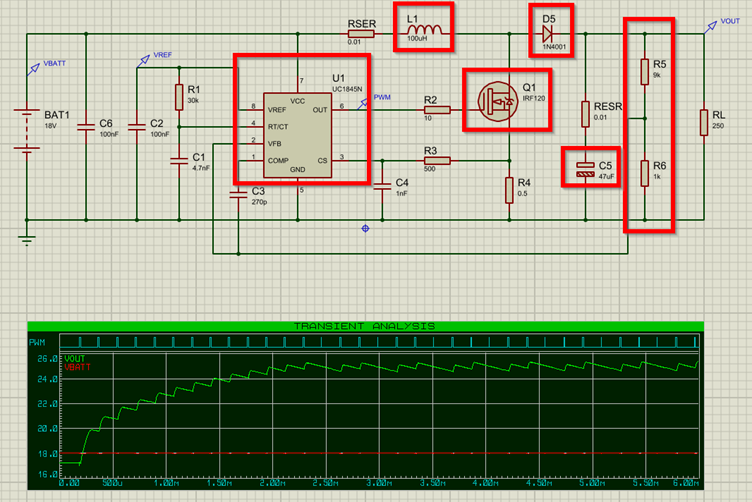Click the 270p value of C3
Viewport: 752px width, 502px height.
(259, 202)
